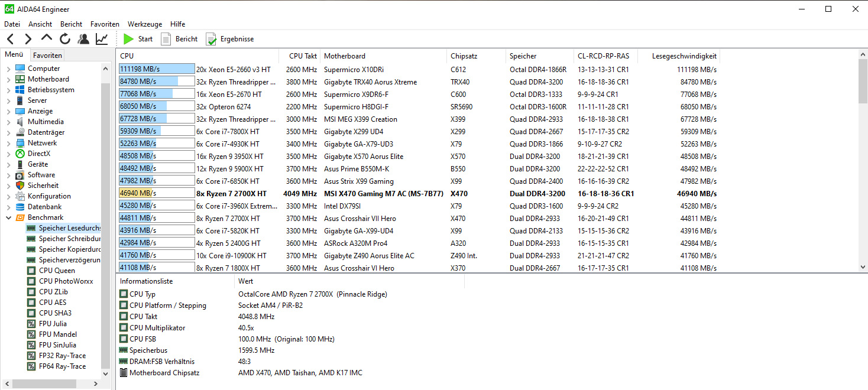The height and width of the screenshot is (390, 868).
Task: Open the Werkzeuge menu
Action: coord(145,24)
